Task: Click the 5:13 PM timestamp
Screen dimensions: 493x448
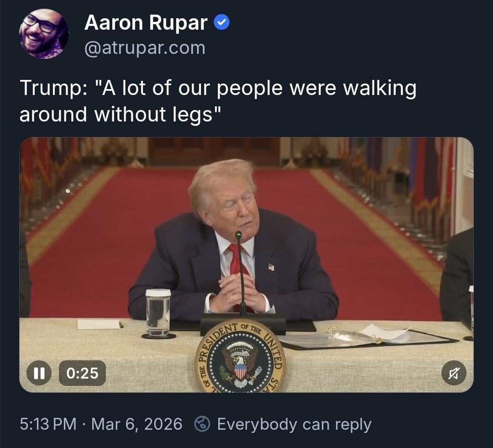Action: coord(48,424)
